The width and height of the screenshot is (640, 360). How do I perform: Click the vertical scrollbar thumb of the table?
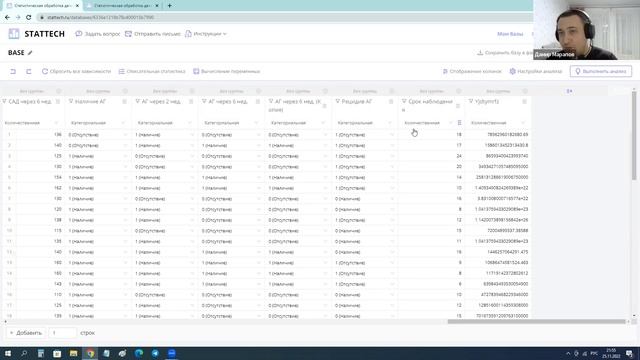tap(634, 136)
